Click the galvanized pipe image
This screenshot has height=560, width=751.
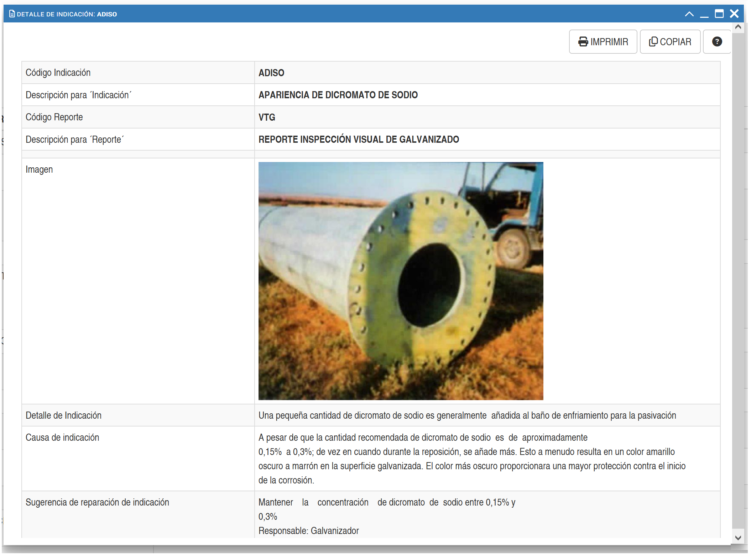[x=401, y=281]
